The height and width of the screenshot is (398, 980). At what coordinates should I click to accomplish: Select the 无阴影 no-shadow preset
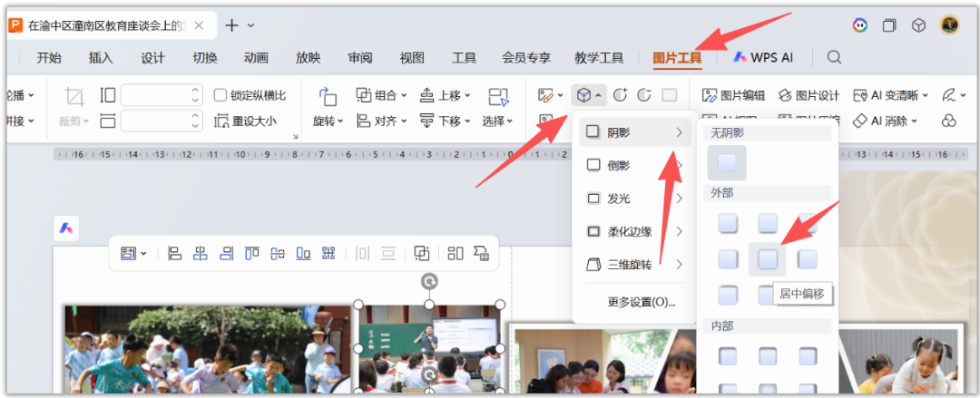(x=727, y=163)
